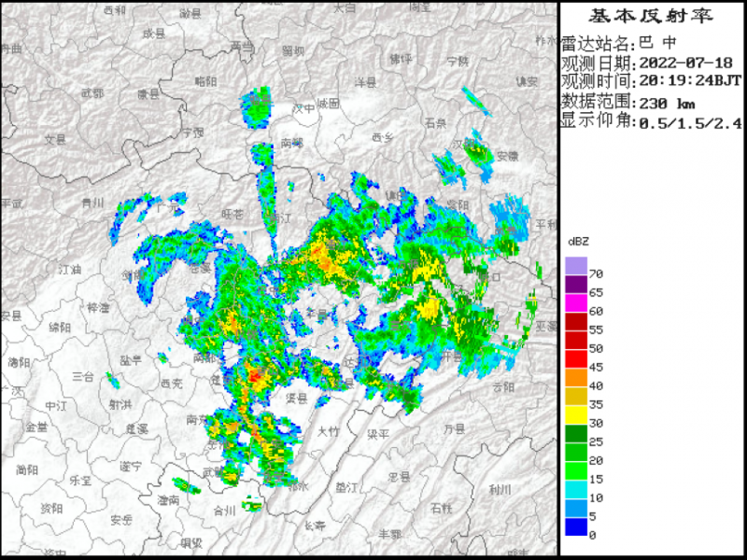The image size is (747, 560).
Task: Select the 合川 label on the map
Action: click(x=224, y=511)
